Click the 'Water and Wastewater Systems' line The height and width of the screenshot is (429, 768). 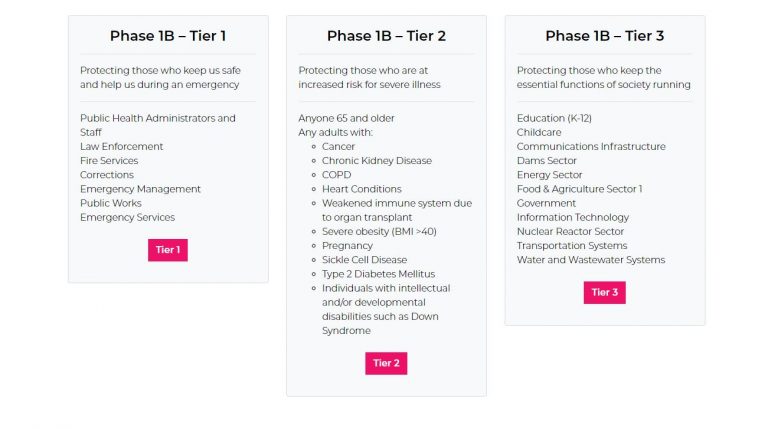(x=591, y=260)
